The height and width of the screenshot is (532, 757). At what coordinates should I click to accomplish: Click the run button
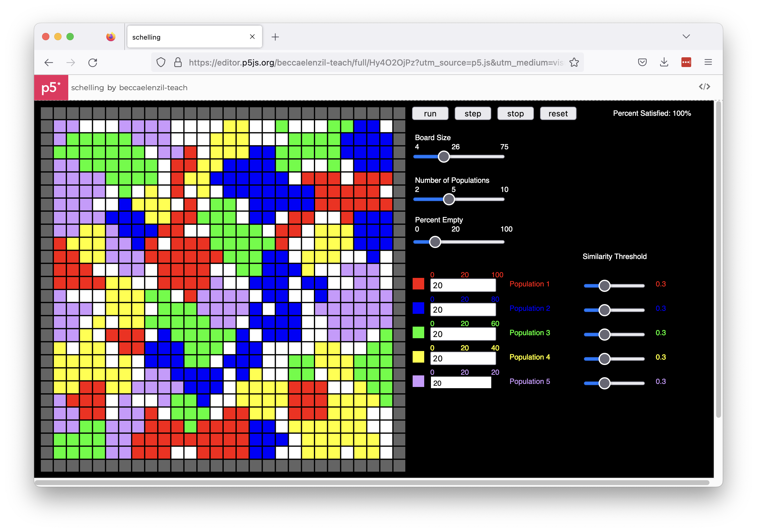click(x=430, y=113)
